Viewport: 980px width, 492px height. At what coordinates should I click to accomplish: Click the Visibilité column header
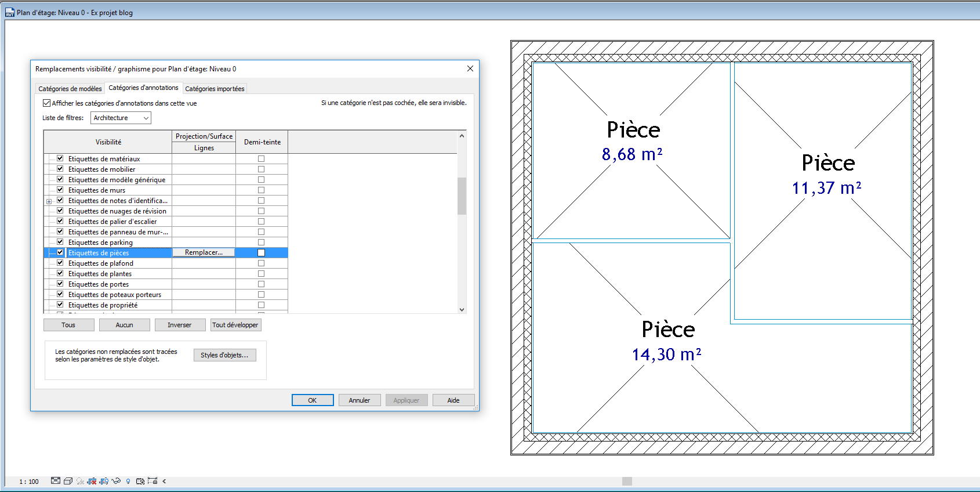point(108,142)
